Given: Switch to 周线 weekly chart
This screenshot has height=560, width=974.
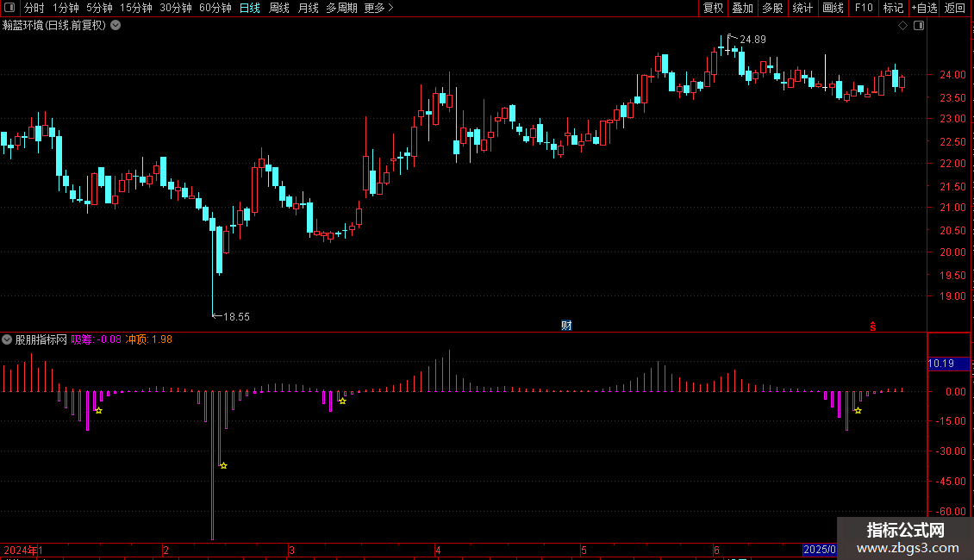Looking at the screenshot, I should pyautogui.click(x=279, y=8).
